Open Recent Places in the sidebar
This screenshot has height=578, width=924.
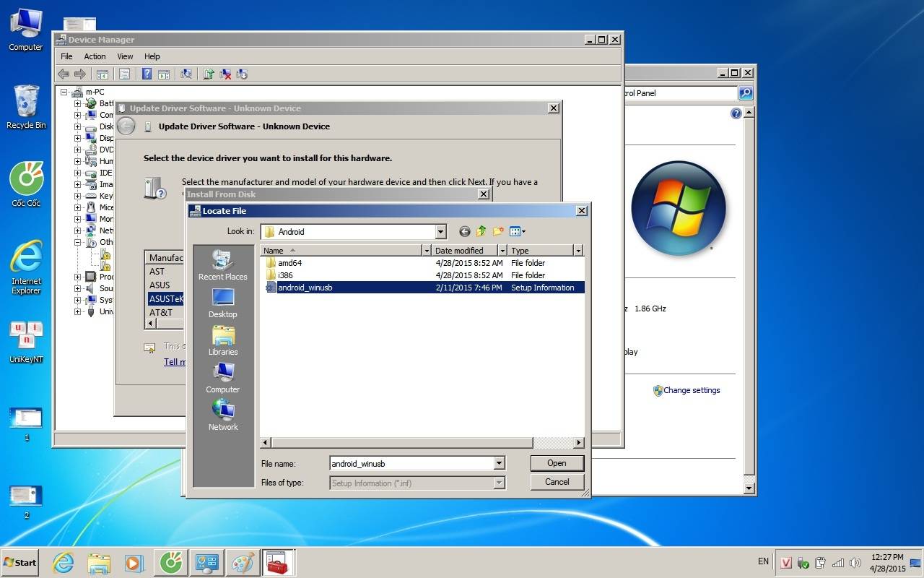[x=222, y=265]
